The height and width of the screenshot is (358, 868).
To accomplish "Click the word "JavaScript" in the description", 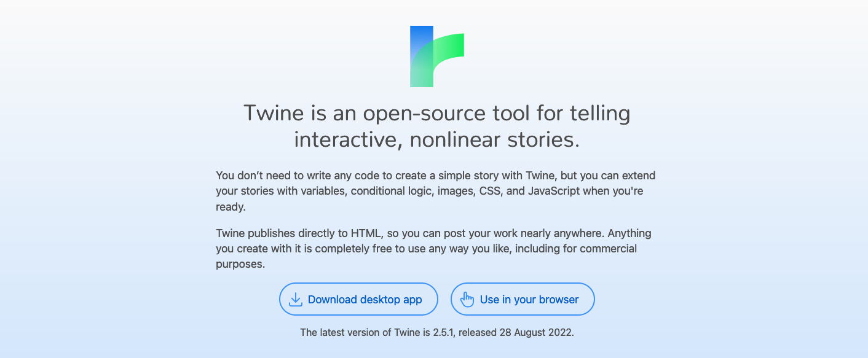I will click(554, 191).
